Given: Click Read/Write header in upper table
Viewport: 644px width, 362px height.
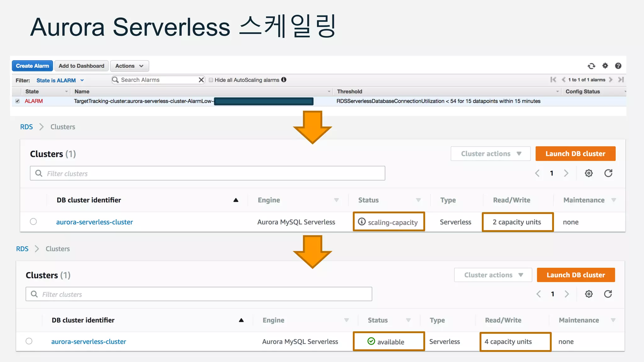Looking at the screenshot, I should [x=512, y=200].
